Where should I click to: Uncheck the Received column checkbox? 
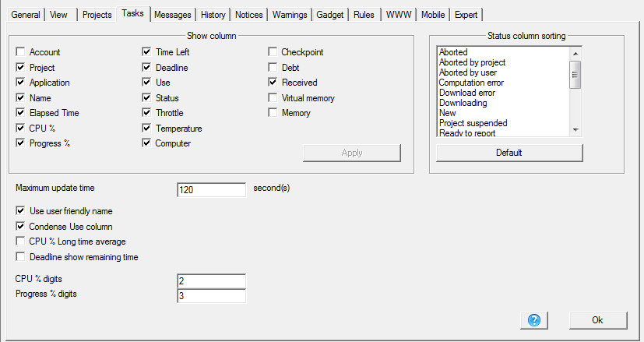click(273, 83)
